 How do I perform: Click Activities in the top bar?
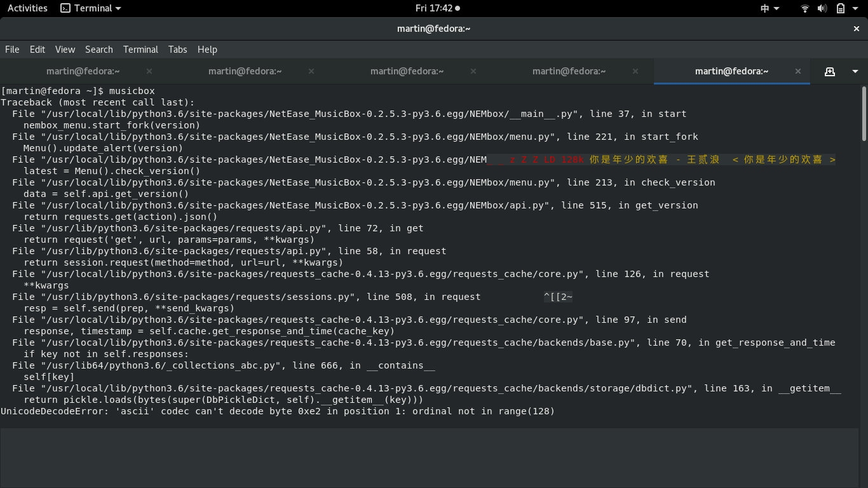27,8
